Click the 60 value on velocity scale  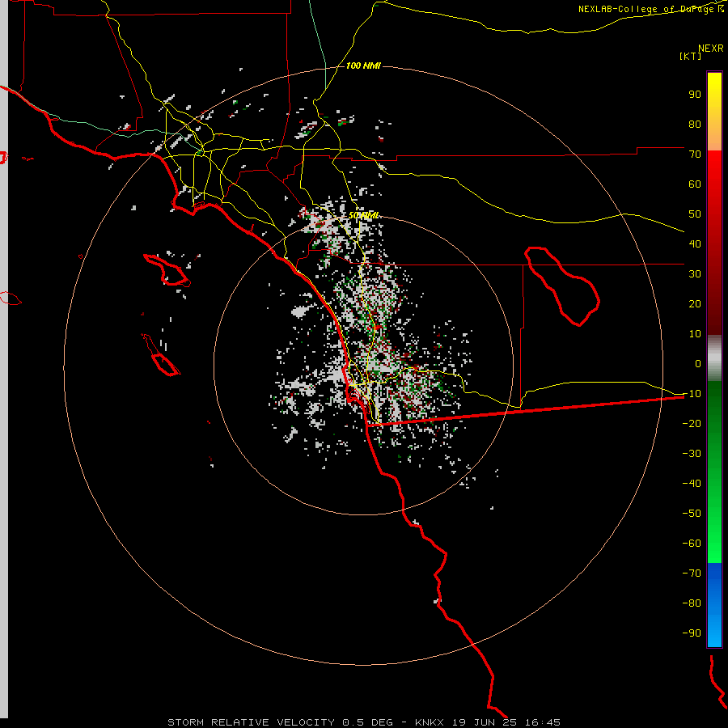tap(695, 184)
